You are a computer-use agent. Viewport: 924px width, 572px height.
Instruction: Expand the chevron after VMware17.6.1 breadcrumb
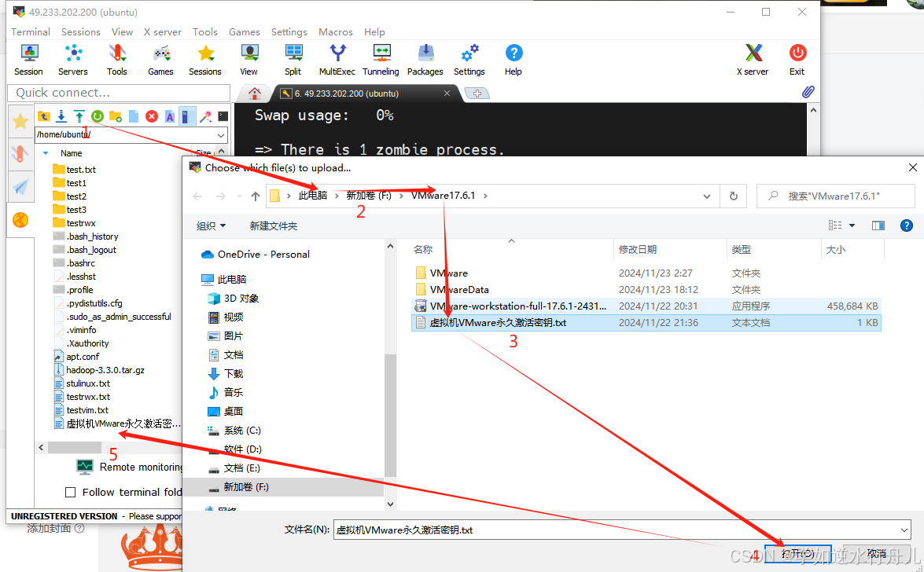[x=485, y=196]
